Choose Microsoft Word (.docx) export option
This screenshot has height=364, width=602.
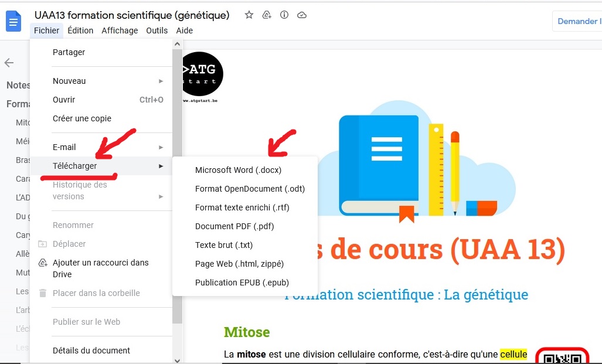237,170
